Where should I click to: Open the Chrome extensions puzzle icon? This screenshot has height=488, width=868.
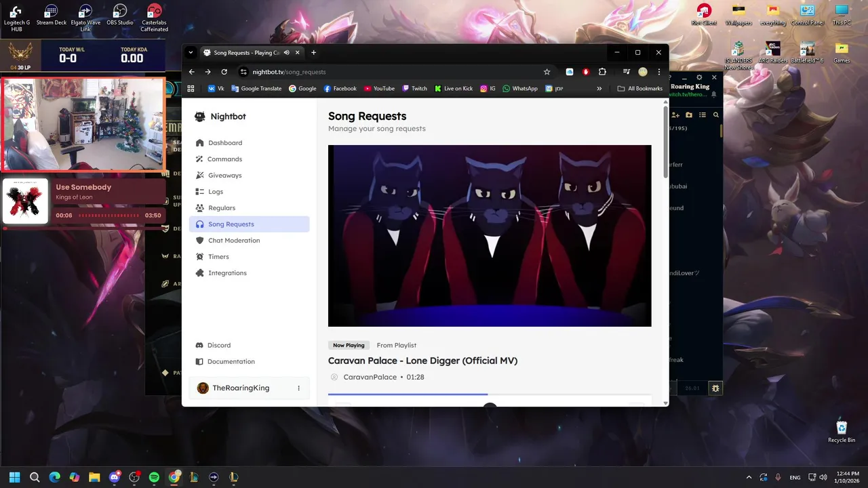(601, 72)
